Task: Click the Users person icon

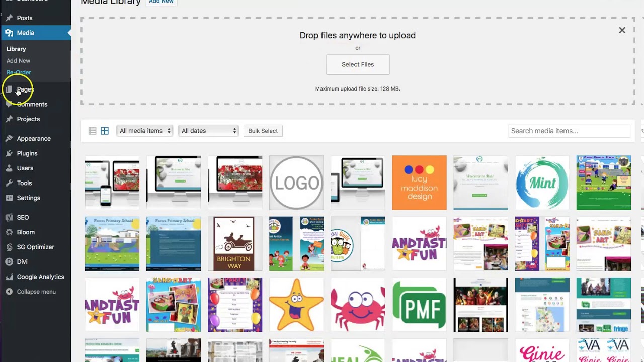Action: (9, 168)
